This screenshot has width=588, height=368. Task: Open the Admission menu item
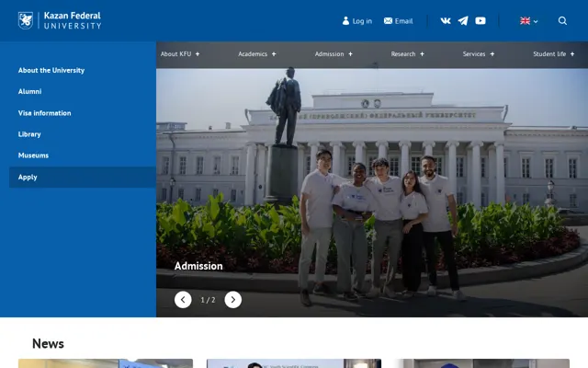click(x=329, y=54)
